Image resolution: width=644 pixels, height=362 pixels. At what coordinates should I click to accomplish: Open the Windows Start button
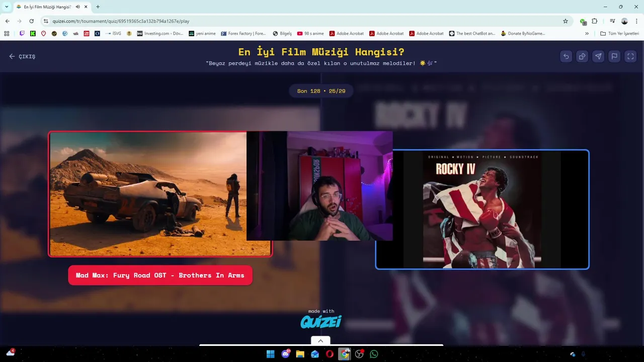[x=270, y=354]
